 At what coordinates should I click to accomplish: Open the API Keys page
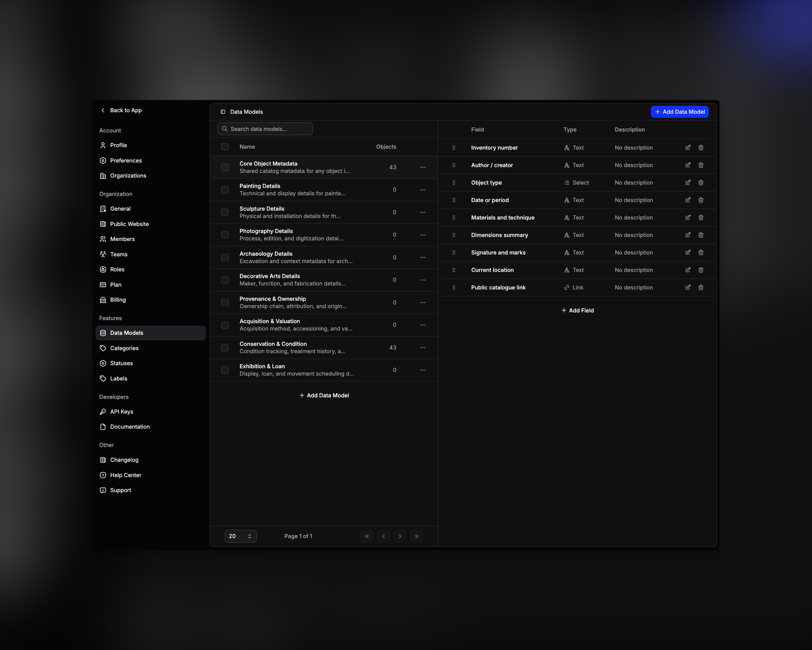(151, 411)
